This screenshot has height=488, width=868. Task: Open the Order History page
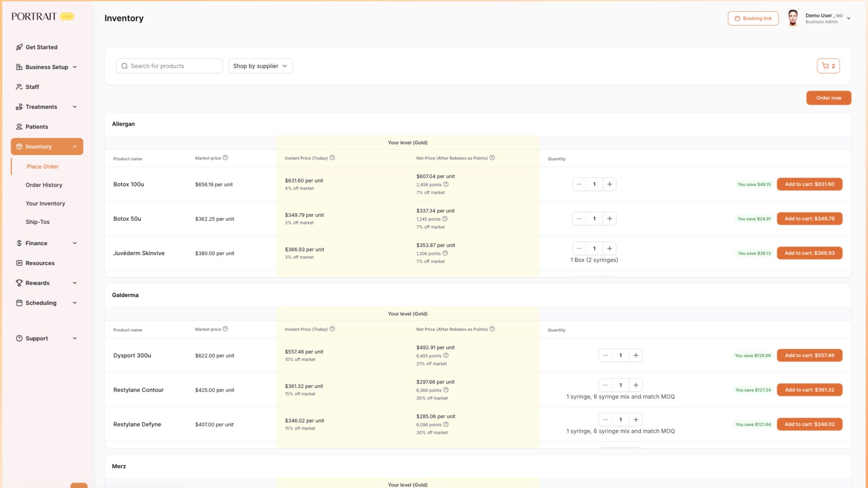pyautogui.click(x=44, y=185)
